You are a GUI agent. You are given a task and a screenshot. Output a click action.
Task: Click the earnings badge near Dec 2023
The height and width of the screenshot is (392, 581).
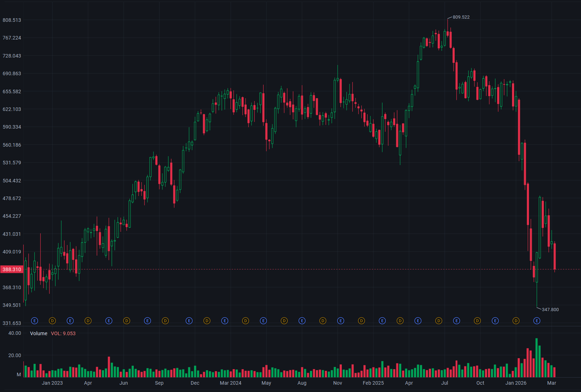pyautogui.click(x=189, y=321)
